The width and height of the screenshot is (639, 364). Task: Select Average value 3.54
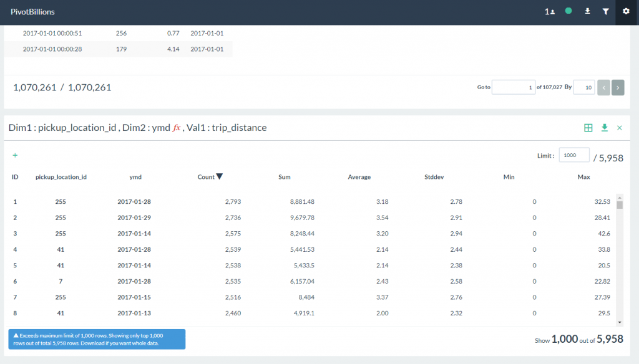383,218
